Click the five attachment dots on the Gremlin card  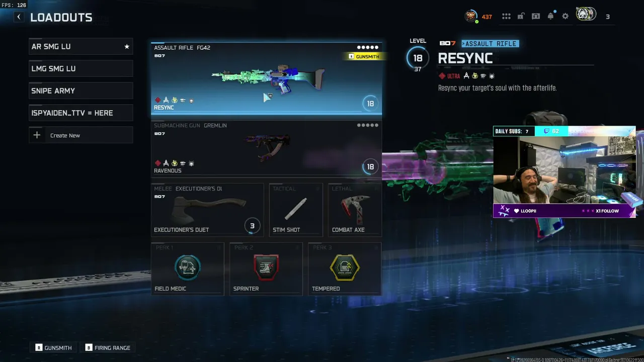pyautogui.click(x=368, y=125)
